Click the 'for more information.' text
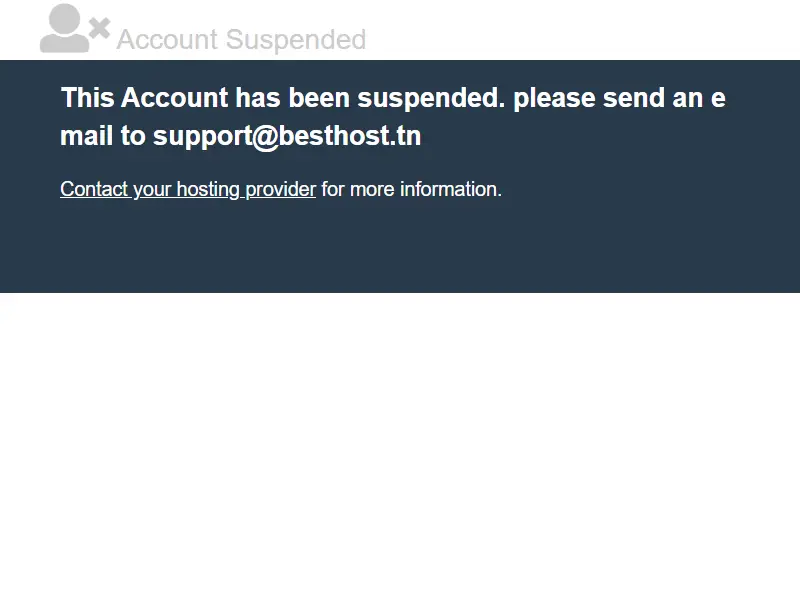Screen dimensions: 800x600 point(412,189)
